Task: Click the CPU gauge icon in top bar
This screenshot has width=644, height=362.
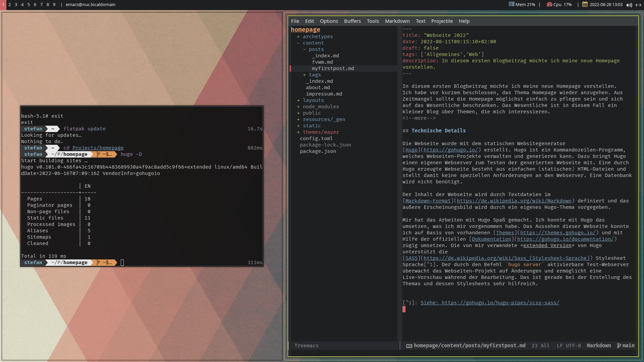Action: [549, 4]
